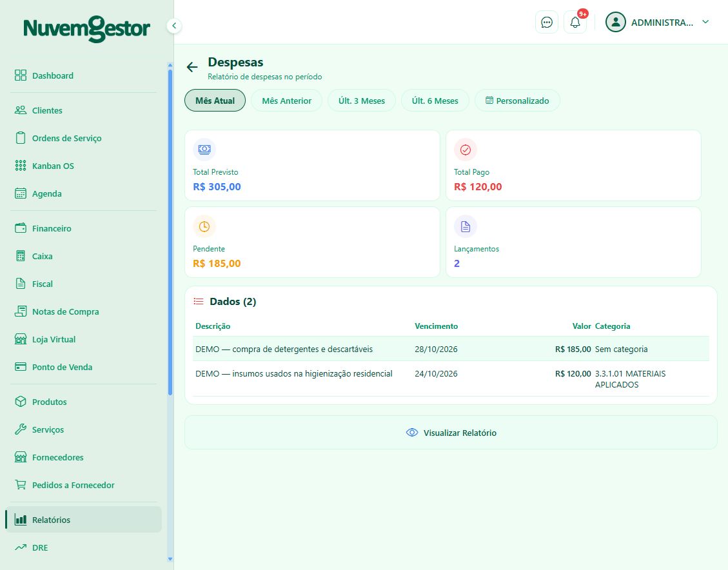This screenshot has width=728, height=570.
Task: Open the notifications bell
Action: click(575, 23)
